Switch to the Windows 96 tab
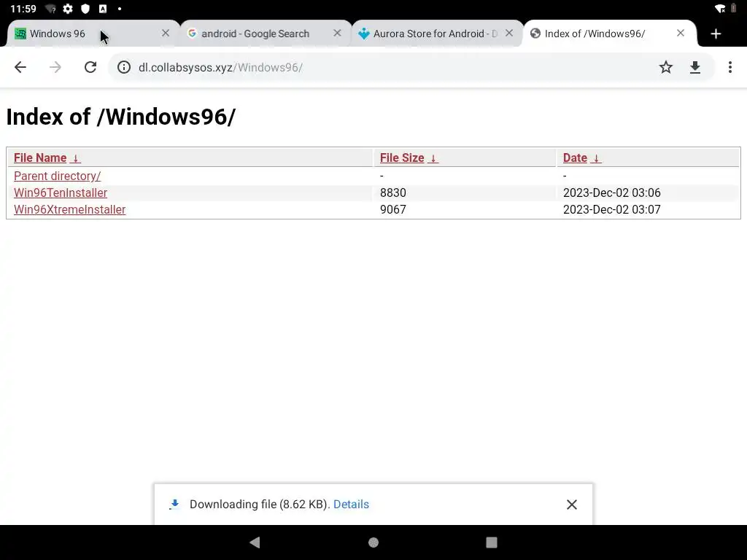 click(x=93, y=34)
